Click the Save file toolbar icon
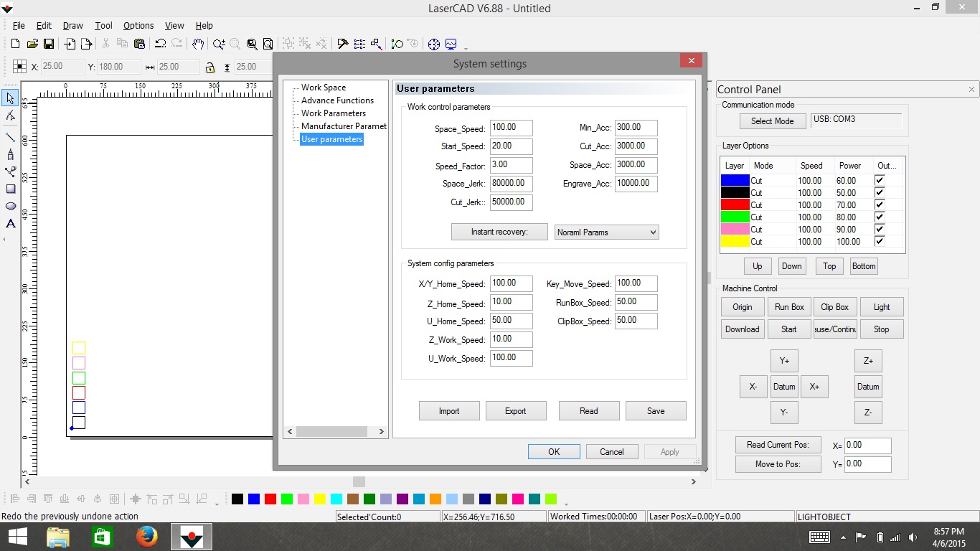Viewport: 980px width, 551px height. (49, 44)
